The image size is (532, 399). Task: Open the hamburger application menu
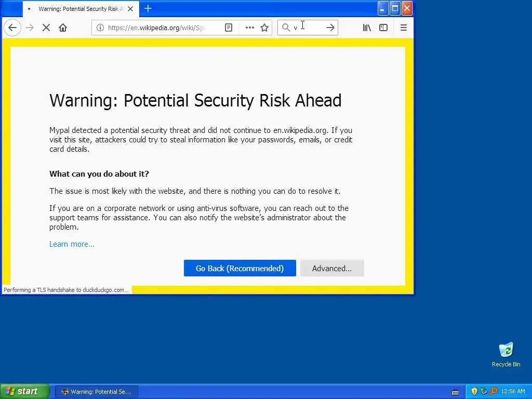click(x=403, y=28)
